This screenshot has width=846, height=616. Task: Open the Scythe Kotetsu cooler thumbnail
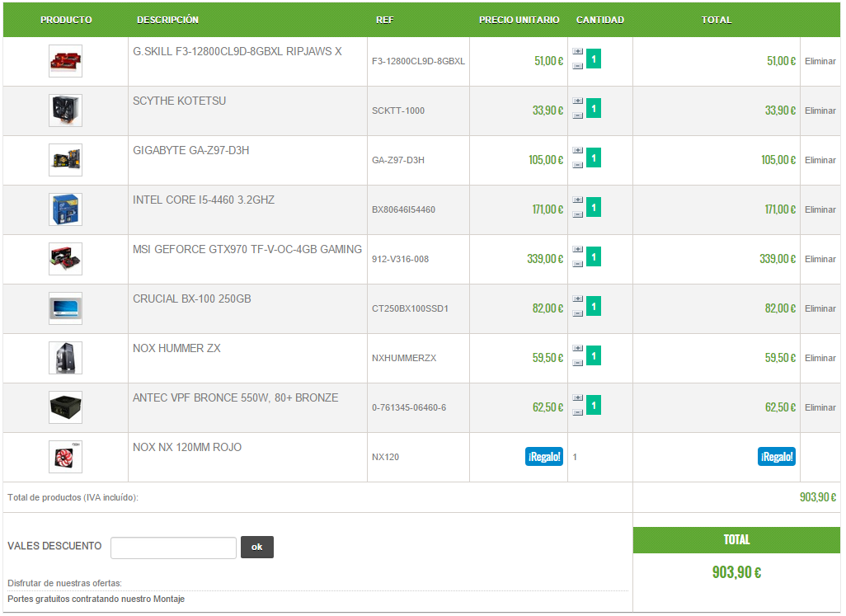tap(65, 111)
